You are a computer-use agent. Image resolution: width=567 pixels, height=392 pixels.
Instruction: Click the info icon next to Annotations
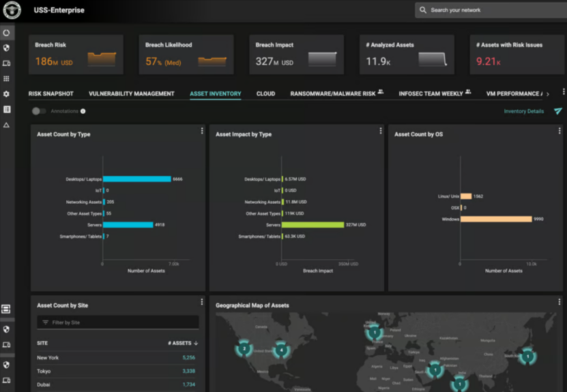coord(83,111)
